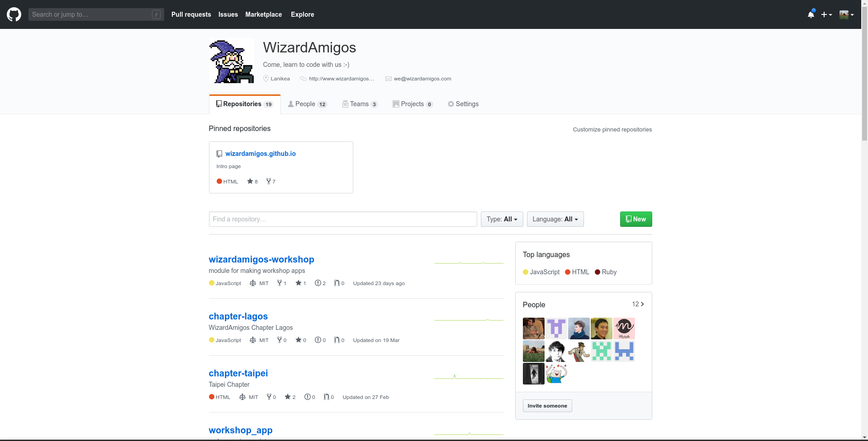Screen dimensions: 868x441
Task: Go to Issues in the header
Action: [x=228, y=14]
